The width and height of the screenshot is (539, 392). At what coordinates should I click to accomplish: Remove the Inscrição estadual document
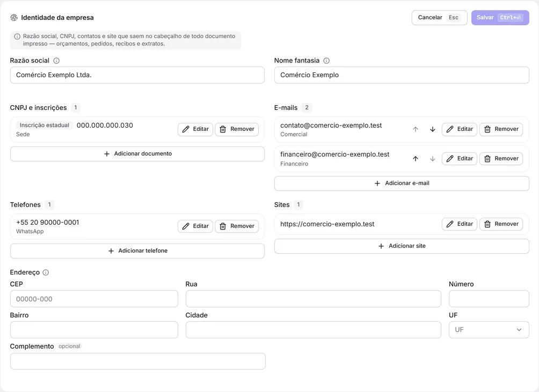coord(237,129)
